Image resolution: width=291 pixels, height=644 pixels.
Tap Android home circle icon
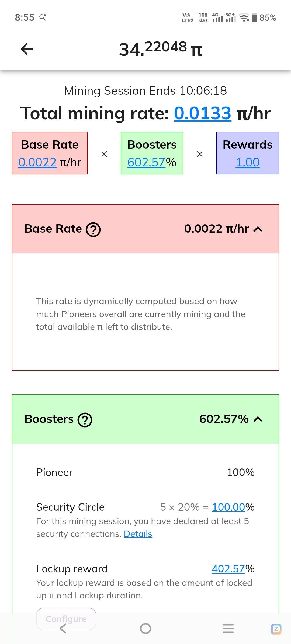tap(145, 629)
